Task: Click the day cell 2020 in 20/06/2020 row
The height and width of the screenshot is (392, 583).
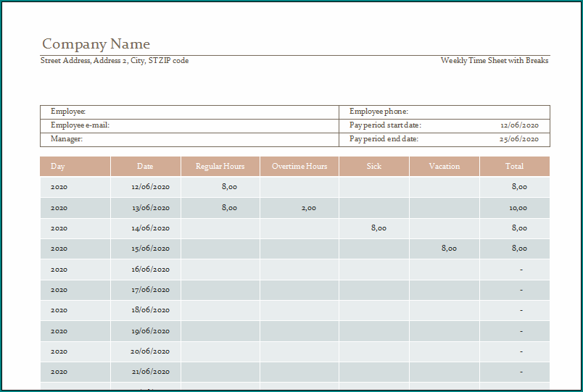Action: click(x=75, y=351)
